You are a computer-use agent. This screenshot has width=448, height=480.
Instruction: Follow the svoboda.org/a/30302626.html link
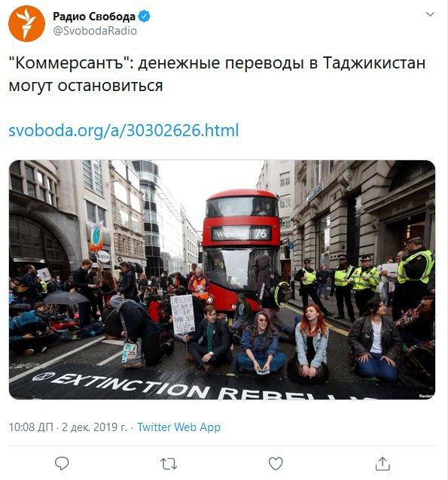123,130
